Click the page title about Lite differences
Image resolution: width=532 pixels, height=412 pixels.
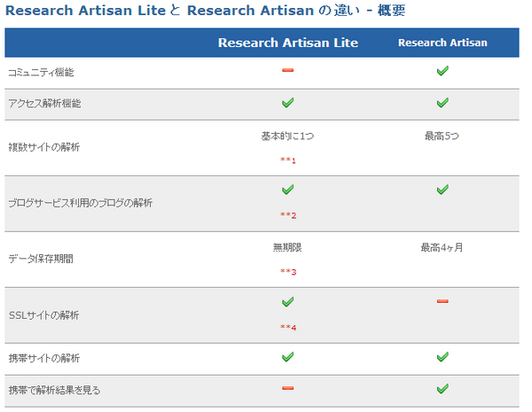tap(206, 11)
